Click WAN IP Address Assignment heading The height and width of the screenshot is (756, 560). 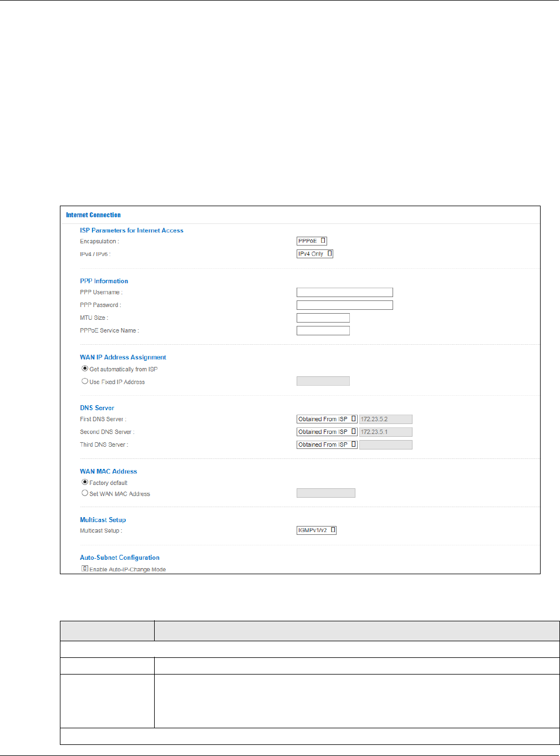(x=123, y=357)
